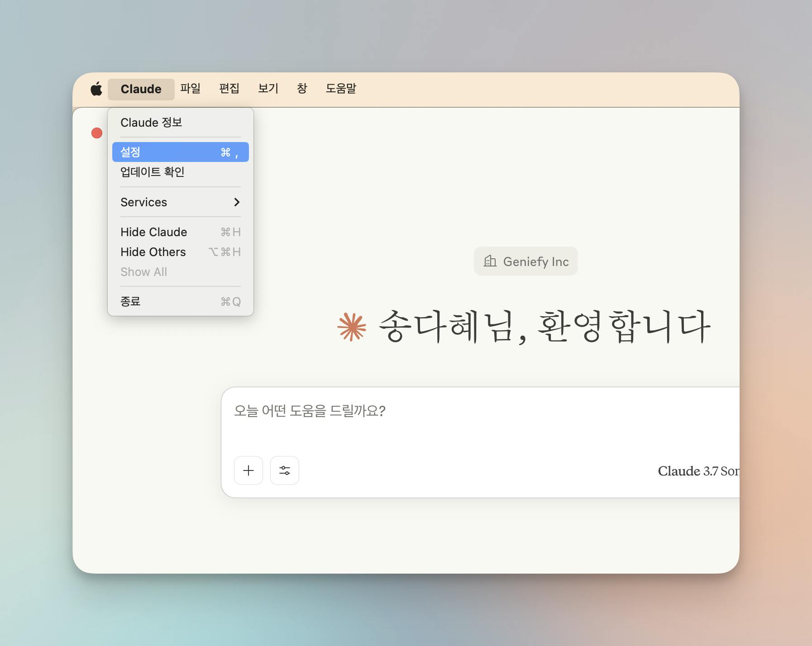Open the tools settings sliders button

(285, 470)
